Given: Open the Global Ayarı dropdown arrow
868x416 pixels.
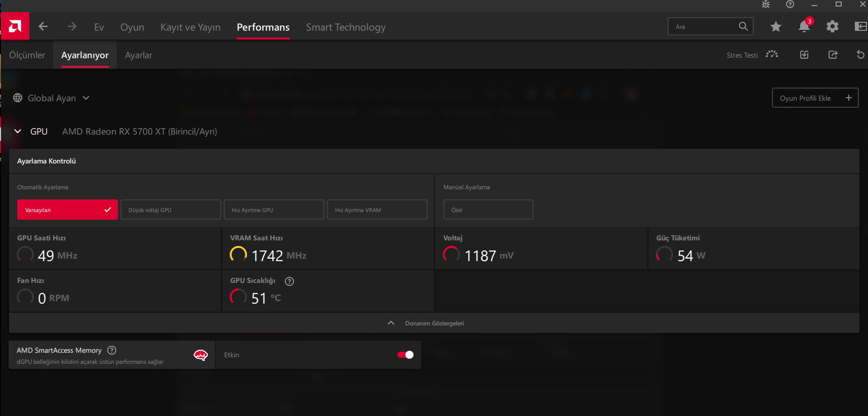Looking at the screenshot, I should tap(86, 98).
